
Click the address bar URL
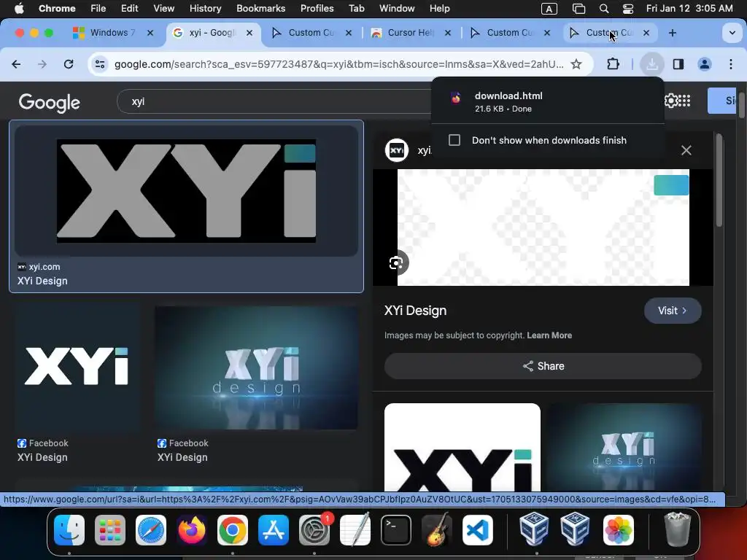(x=338, y=64)
